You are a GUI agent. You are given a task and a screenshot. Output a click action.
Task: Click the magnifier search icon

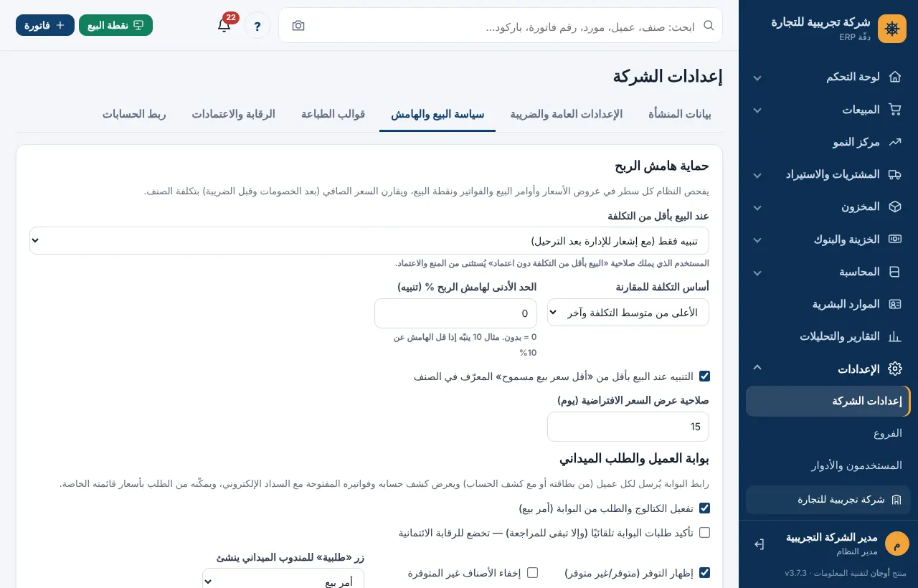709,26
